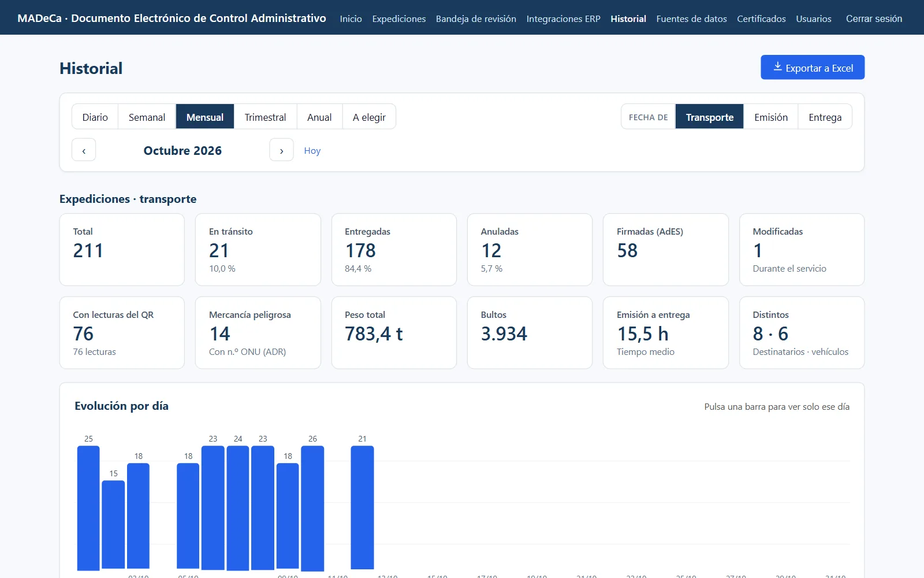
Task: Click the MADeCa application title
Action: point(172,18)
